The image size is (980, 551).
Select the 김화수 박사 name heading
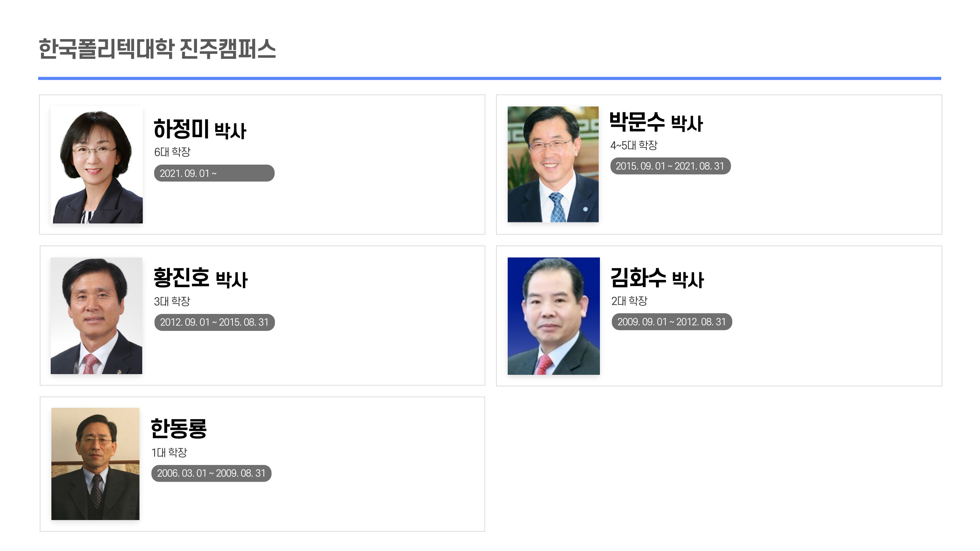tap(657, 278)
